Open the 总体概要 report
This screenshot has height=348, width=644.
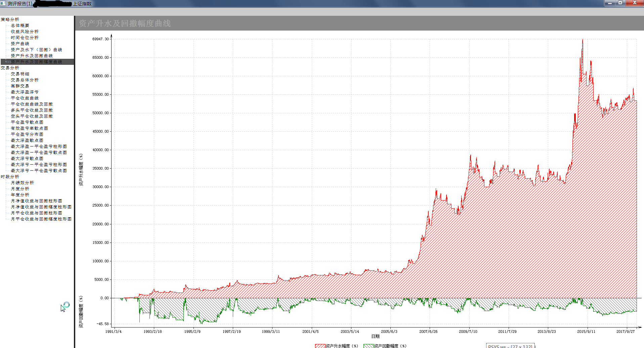point(20,26)
